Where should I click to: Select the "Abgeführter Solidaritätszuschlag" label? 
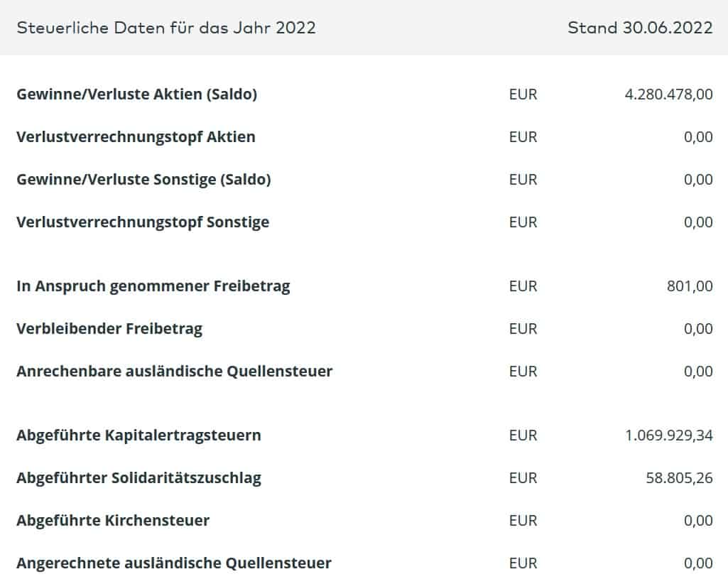[138, 477]
